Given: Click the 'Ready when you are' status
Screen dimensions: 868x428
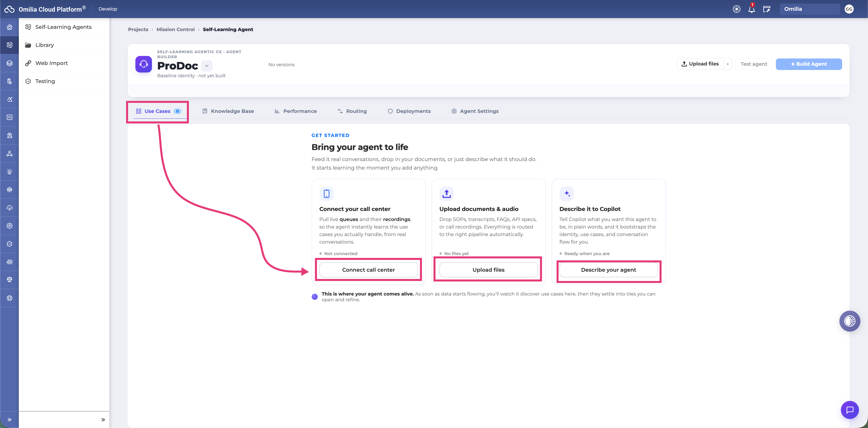Looking at the screenshot, I should tap(587, 254).
